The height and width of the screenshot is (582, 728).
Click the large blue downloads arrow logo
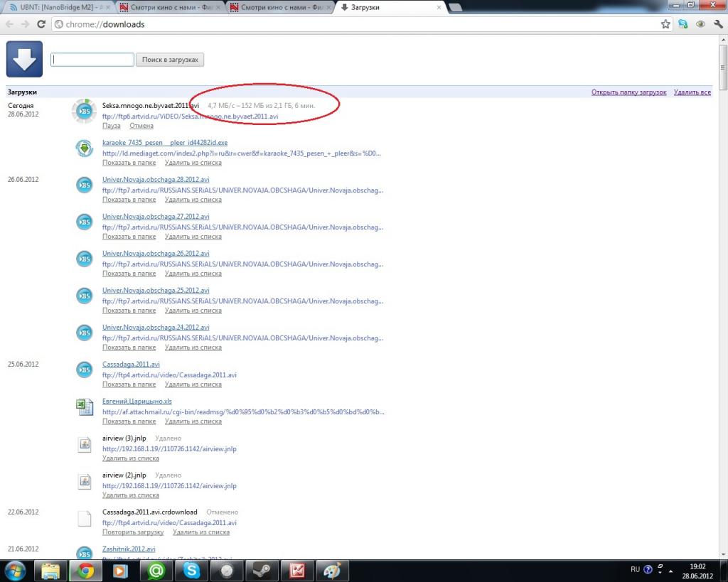point(24,59)
